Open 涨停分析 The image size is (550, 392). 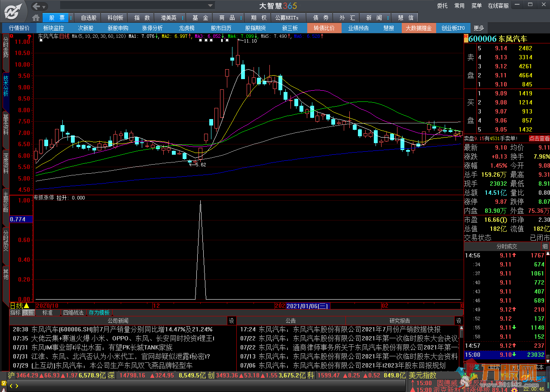(x=152, y=28)
